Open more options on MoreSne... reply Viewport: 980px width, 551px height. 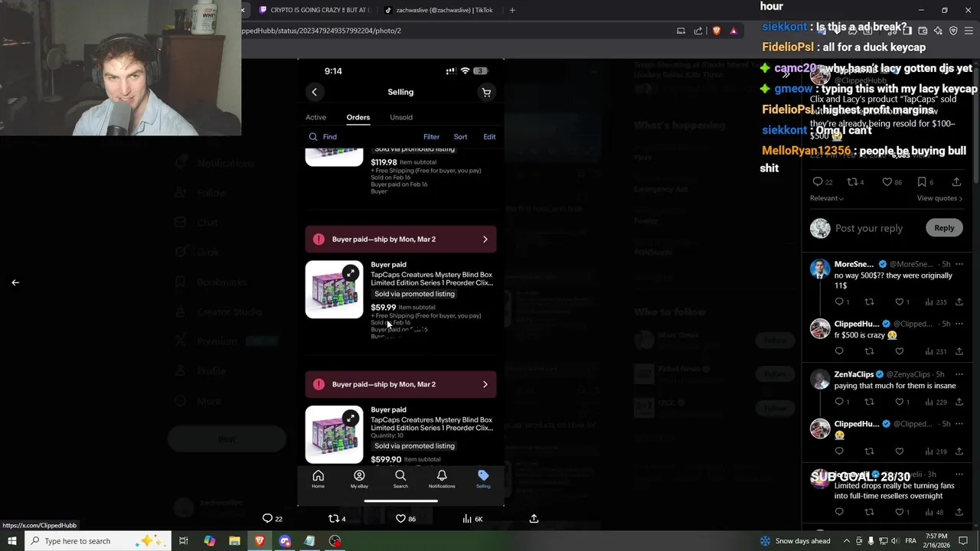pos(959,264)
